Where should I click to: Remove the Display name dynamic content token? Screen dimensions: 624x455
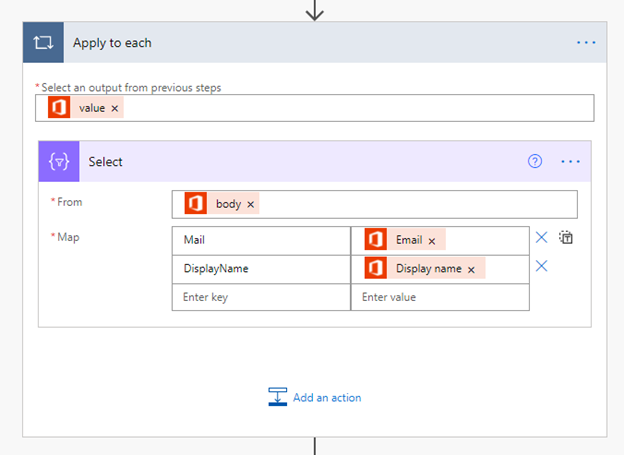pos(471,269)
